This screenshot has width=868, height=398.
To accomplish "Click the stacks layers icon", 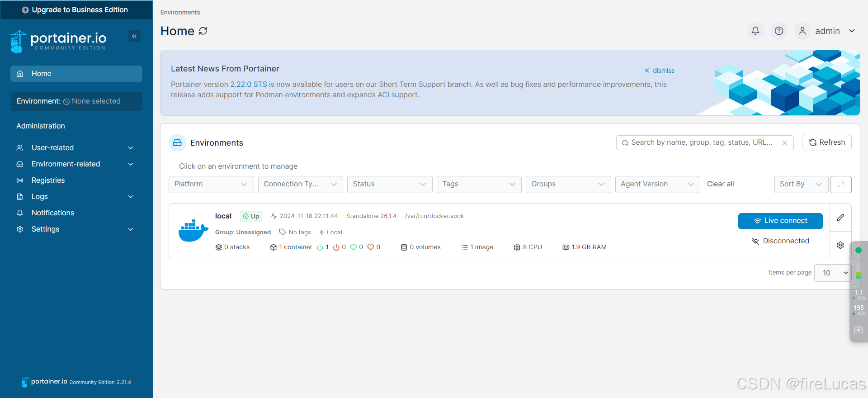I will click(x=219, y=247).
